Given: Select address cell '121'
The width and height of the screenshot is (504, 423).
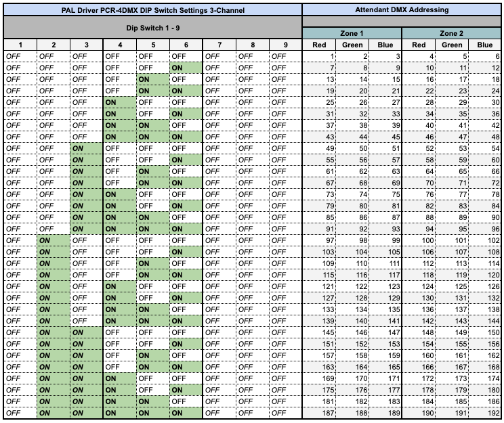Looking at the screenshot, I should (x=319, y=286).
